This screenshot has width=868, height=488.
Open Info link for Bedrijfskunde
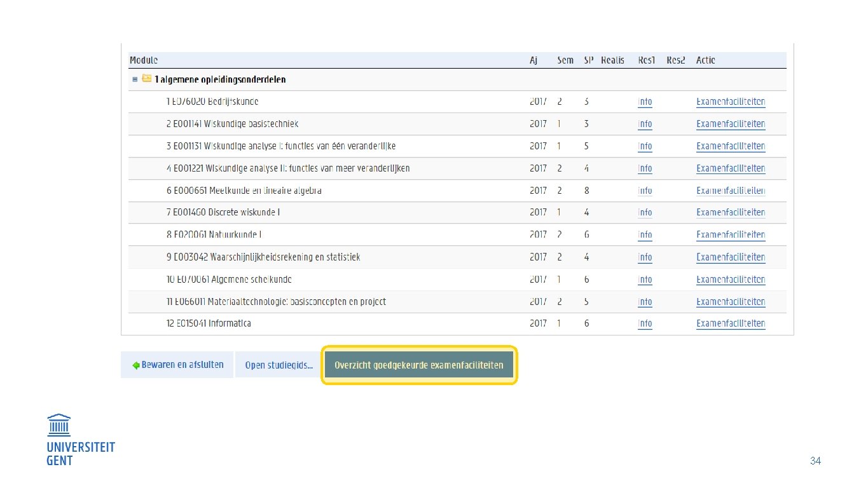tap(645, 102)
